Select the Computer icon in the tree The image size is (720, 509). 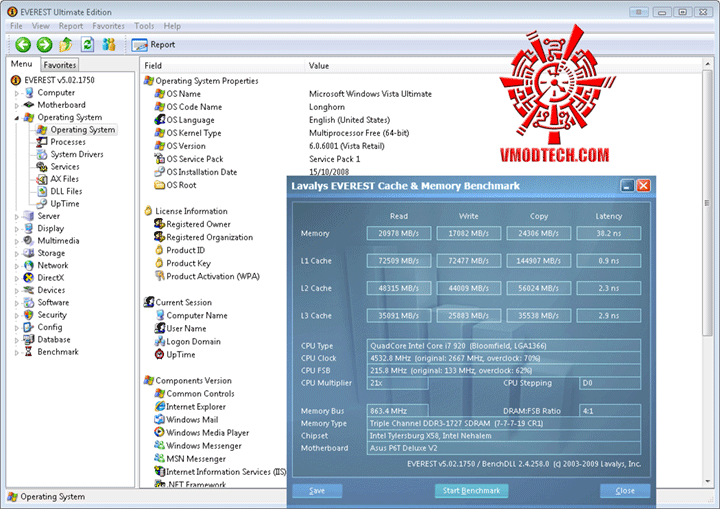point(29,92)
